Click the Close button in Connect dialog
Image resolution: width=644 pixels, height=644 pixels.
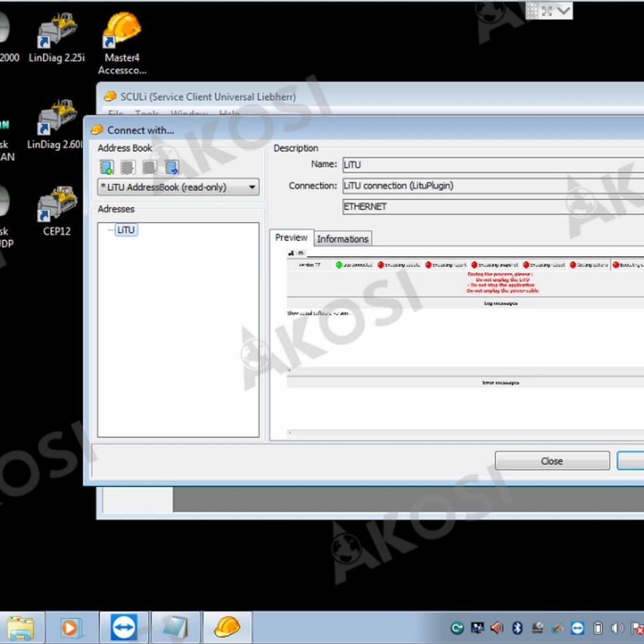[x=552, y=461]
